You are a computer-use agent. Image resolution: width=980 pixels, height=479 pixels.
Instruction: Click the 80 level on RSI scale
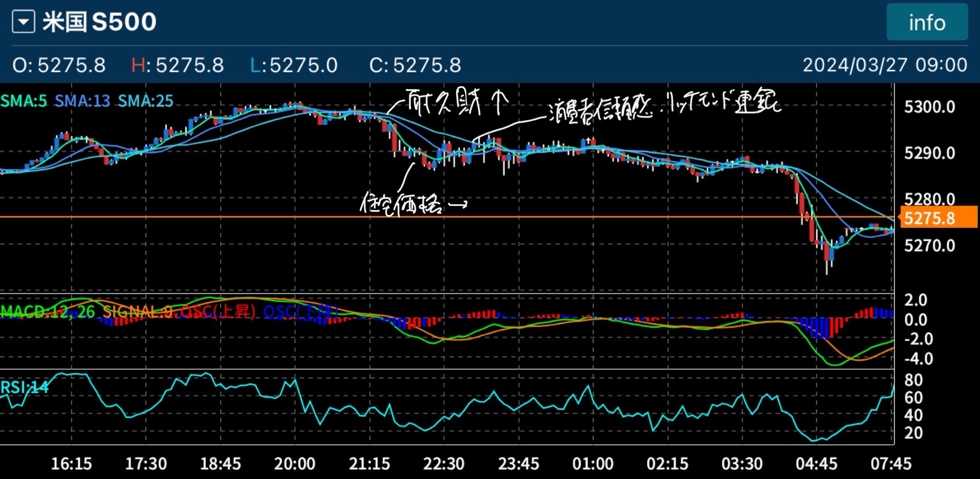913,380
